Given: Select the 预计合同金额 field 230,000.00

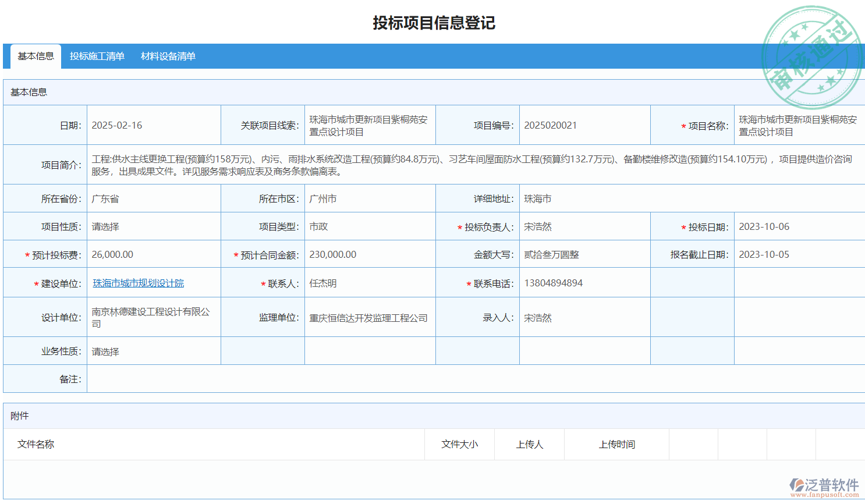Looking at the screenshot, I should point(370,255).
